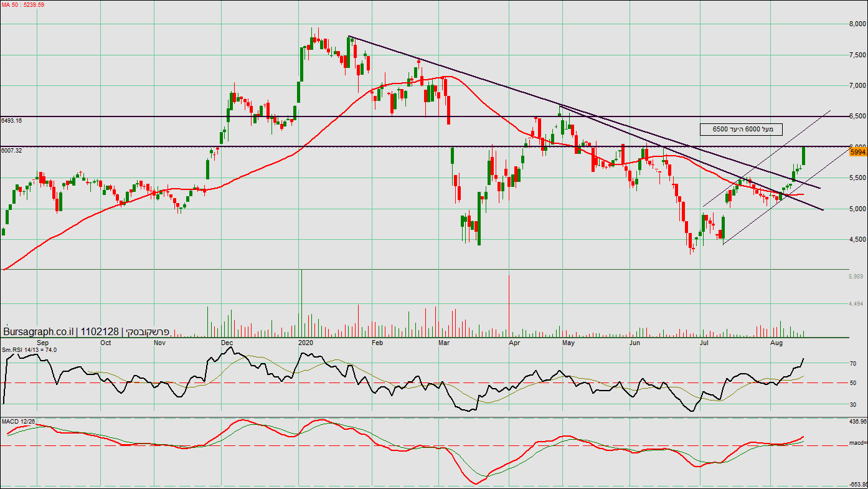Click the 7,500 price axis label

click(858, 55)
